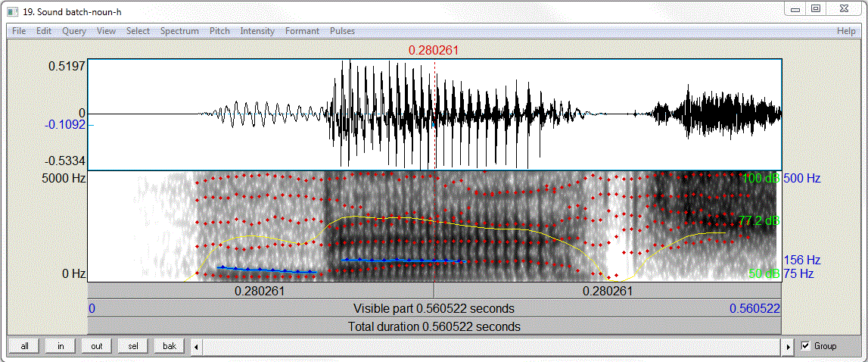Open the Pulses menu
868x362 pixels.
coord(342,31)
